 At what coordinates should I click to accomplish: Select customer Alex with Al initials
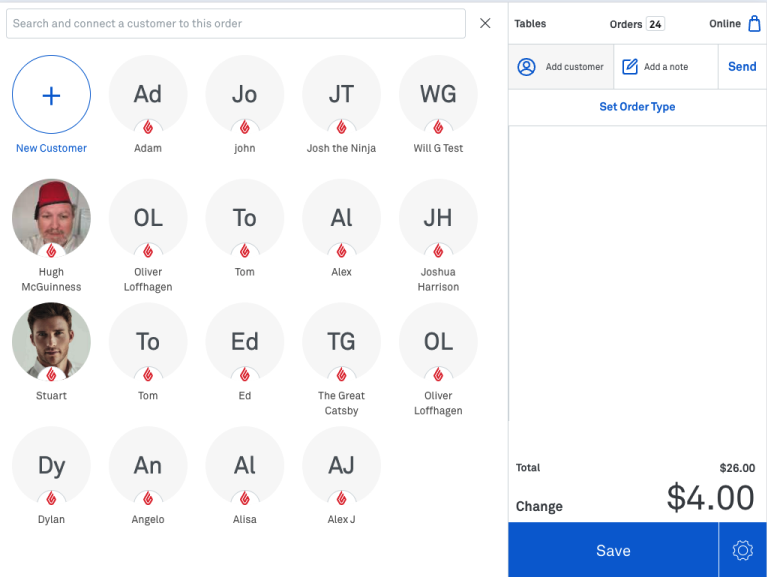tap(341, 218)
